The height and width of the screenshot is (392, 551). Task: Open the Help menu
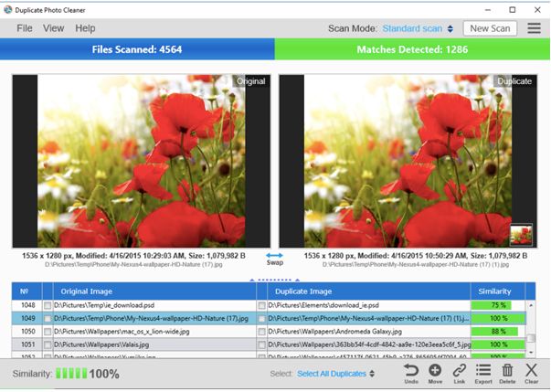click(x=85, y=28)
